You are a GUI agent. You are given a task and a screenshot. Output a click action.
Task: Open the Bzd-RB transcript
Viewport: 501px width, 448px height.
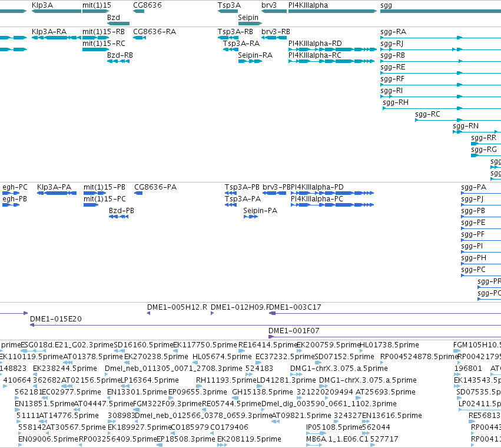point(120,55)
